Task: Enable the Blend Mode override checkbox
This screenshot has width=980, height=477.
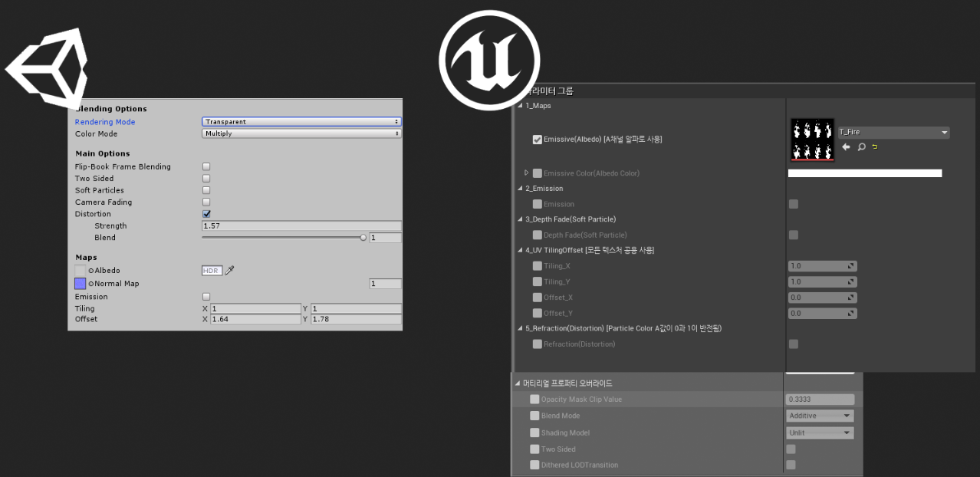Action: pyautogui.click(x=534, y=416)
